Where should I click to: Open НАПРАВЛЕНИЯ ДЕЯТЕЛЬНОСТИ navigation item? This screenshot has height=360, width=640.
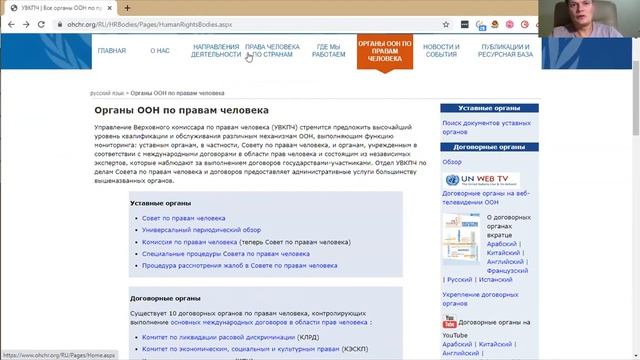216,51
